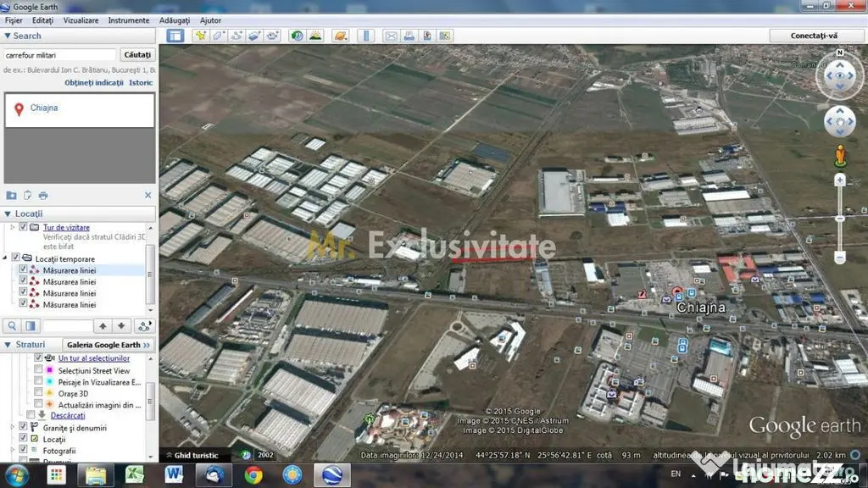
Task: Click the North N compass marker
Action: [x=840, y=53]
